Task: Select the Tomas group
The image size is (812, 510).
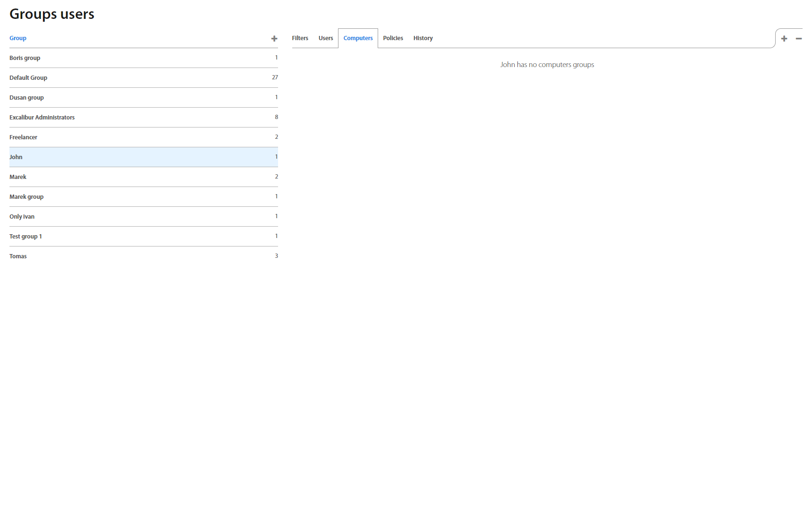Action: [x=18, y=256]
